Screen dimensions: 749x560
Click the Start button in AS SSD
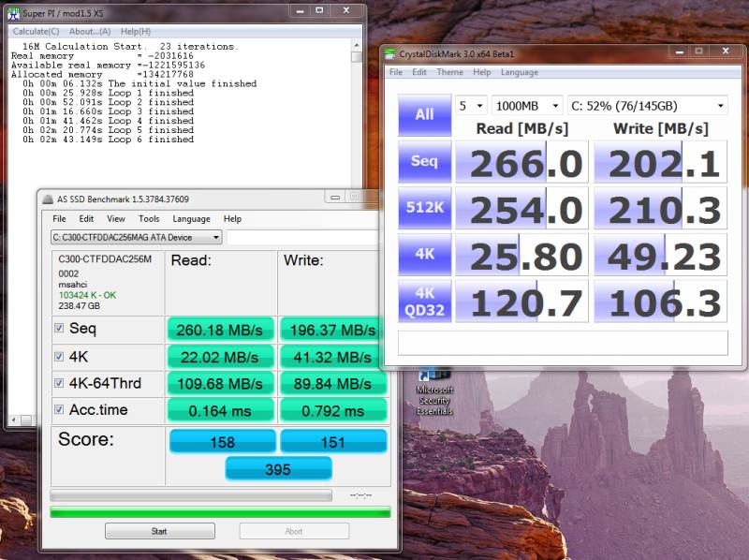pos(160,531)
